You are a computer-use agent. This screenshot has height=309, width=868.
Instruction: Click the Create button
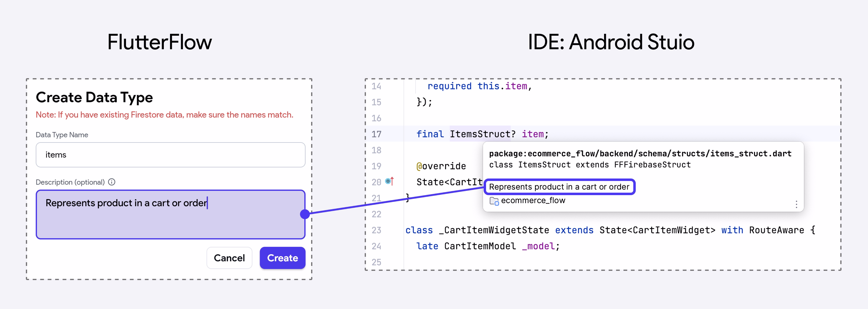[282, 258]
